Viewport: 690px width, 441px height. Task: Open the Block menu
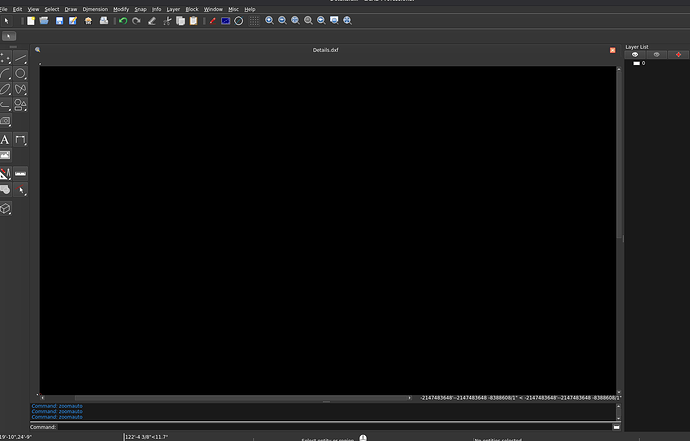[x=192, y=9]
